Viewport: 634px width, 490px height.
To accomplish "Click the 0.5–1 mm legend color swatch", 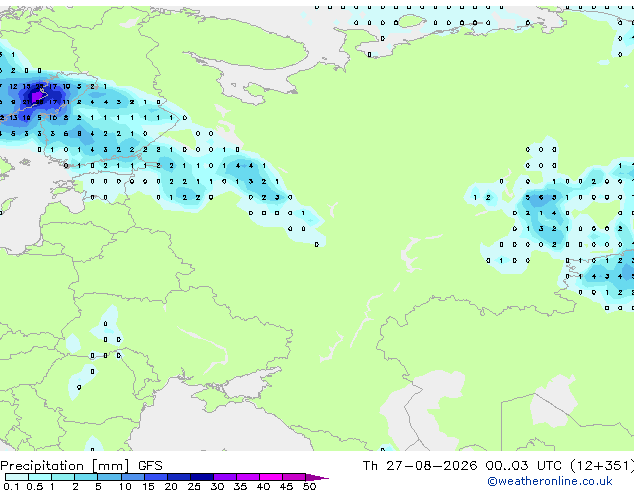I will (x=40, y=477).
